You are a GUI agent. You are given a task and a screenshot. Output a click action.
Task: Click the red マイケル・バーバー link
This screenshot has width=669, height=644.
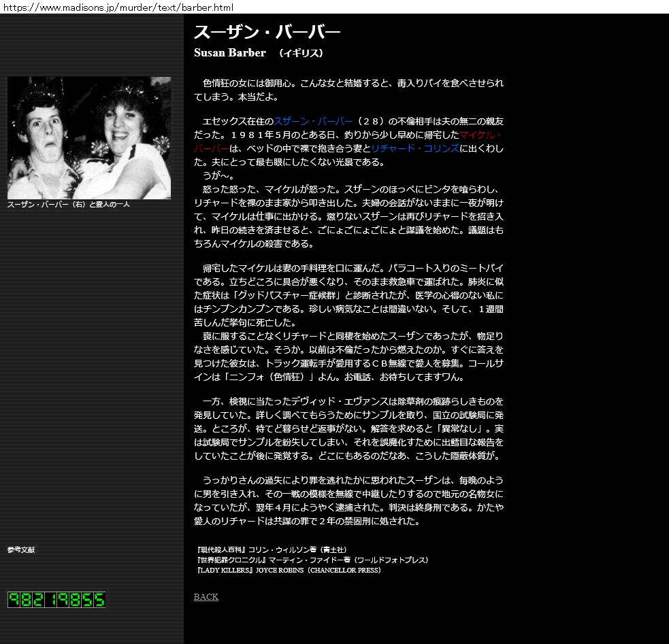480,135
